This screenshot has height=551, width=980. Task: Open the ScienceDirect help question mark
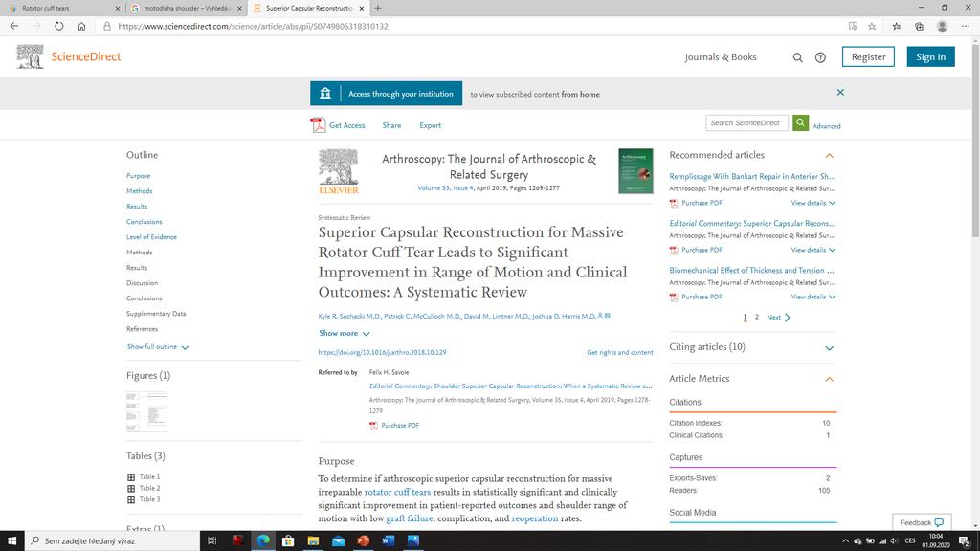tap(820, 57)
